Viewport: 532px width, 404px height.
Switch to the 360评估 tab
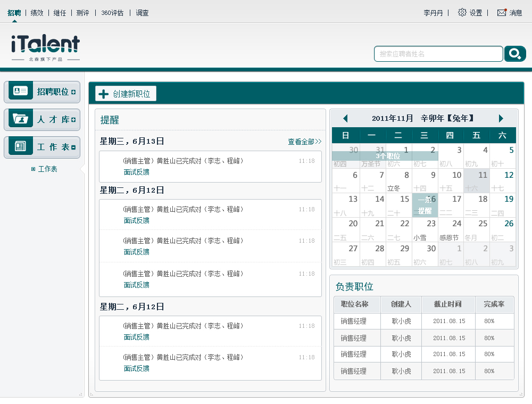(112, 13)
